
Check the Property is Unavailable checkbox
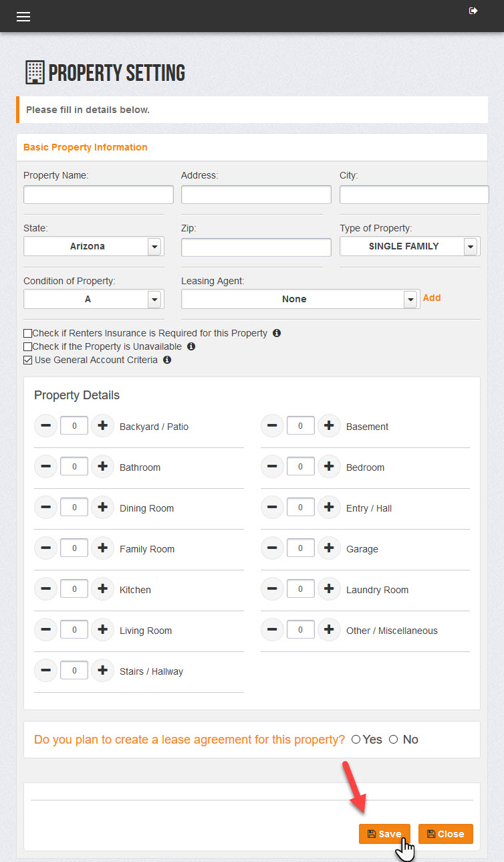coord(27,346)
